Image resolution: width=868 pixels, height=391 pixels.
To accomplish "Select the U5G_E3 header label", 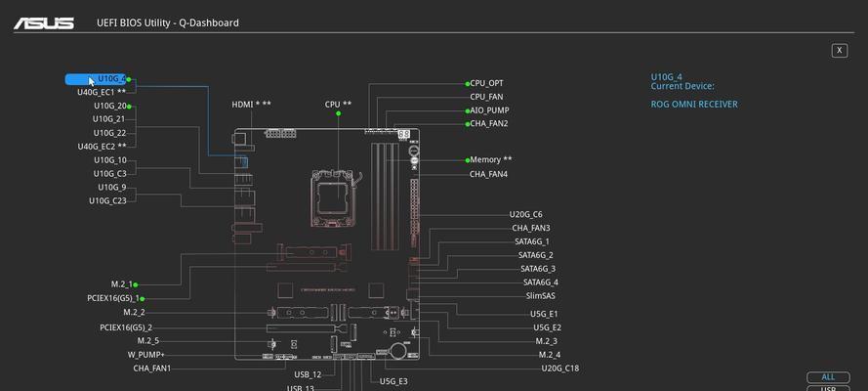I will pos(393,381).
